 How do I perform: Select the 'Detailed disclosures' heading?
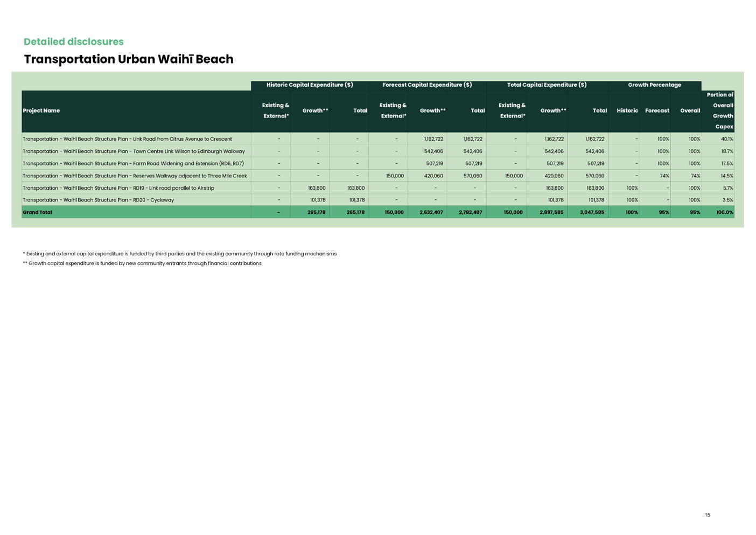(73, 41)
